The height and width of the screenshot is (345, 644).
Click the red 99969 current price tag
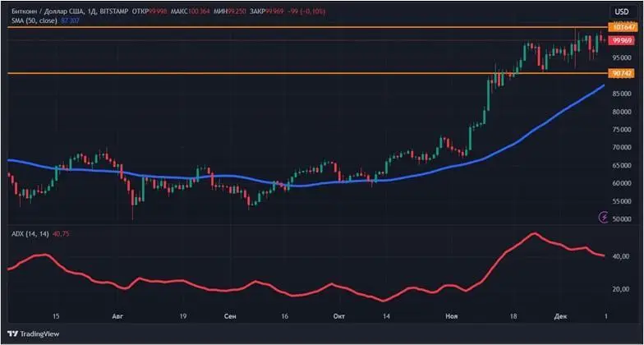[622, 40]
